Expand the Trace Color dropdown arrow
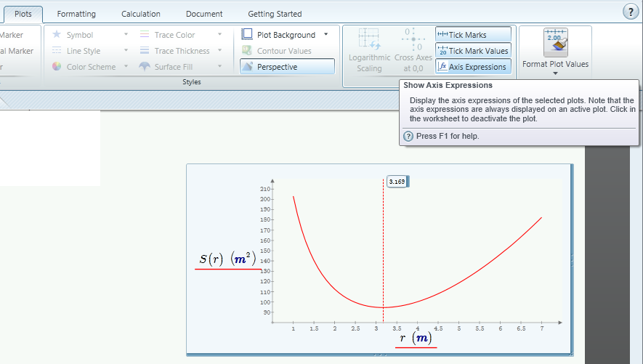 pyautogui.click(x=220, y=34)
